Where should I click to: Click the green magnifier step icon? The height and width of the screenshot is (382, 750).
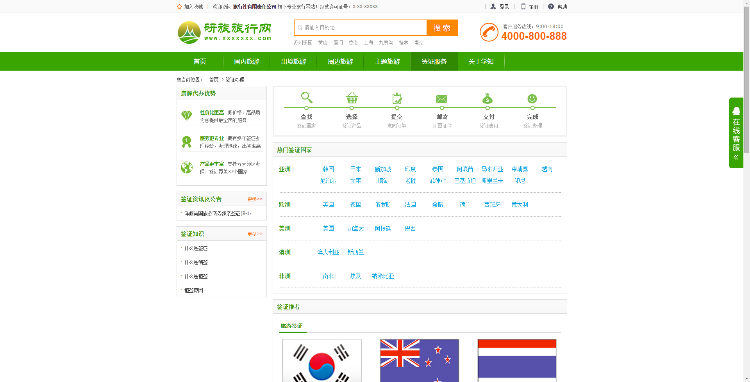coord(307,98)
